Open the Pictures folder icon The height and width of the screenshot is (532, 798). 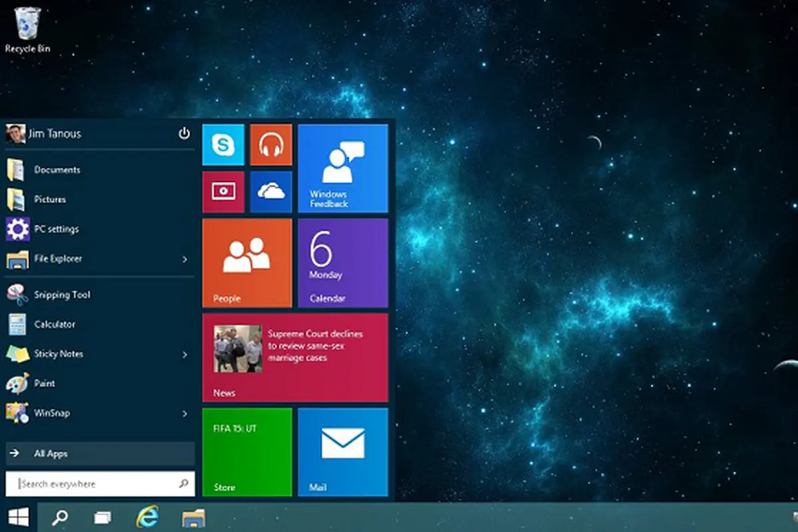click(x=16, y=199)
